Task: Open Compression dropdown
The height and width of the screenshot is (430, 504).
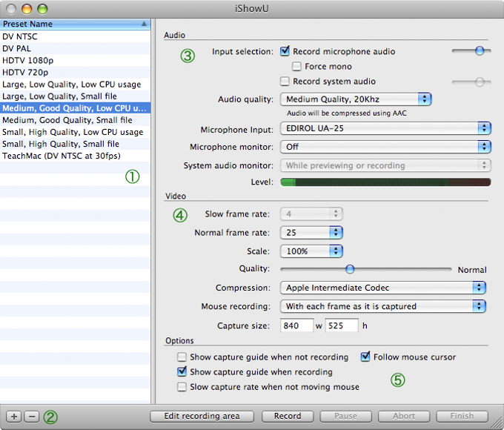Action: [x=383, y=288]
